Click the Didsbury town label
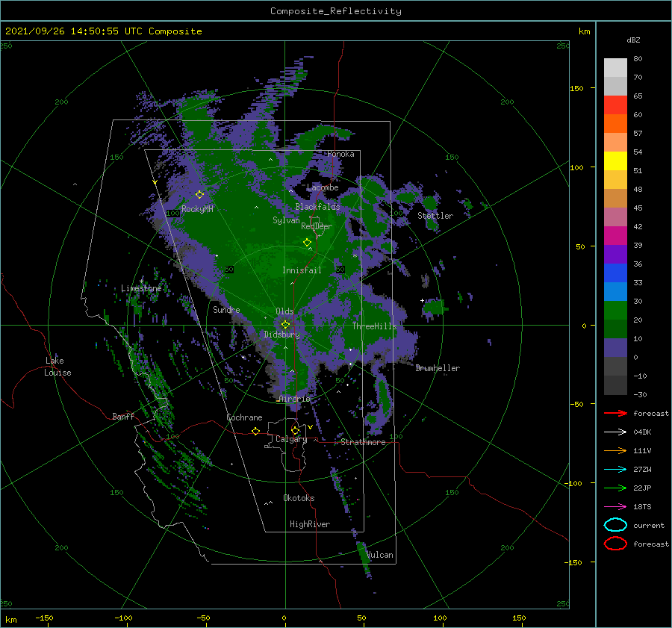The image size is (672, 628). pos(281,335)
